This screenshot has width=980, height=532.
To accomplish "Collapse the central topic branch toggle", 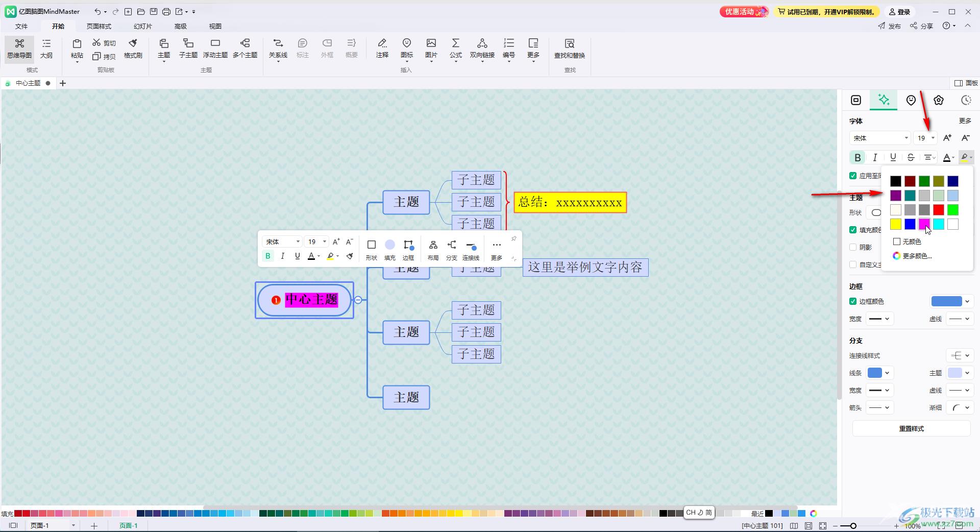I will pos(358,300).
